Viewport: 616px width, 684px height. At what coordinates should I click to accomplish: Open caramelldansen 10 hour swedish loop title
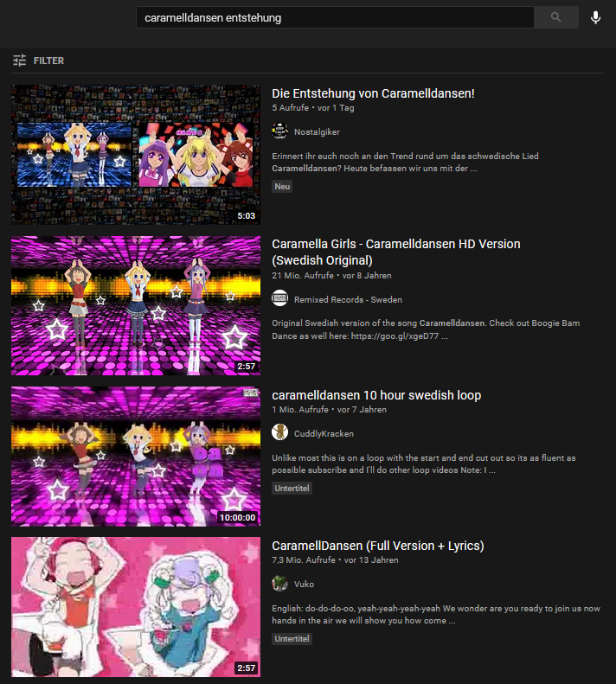coord(376,395)
